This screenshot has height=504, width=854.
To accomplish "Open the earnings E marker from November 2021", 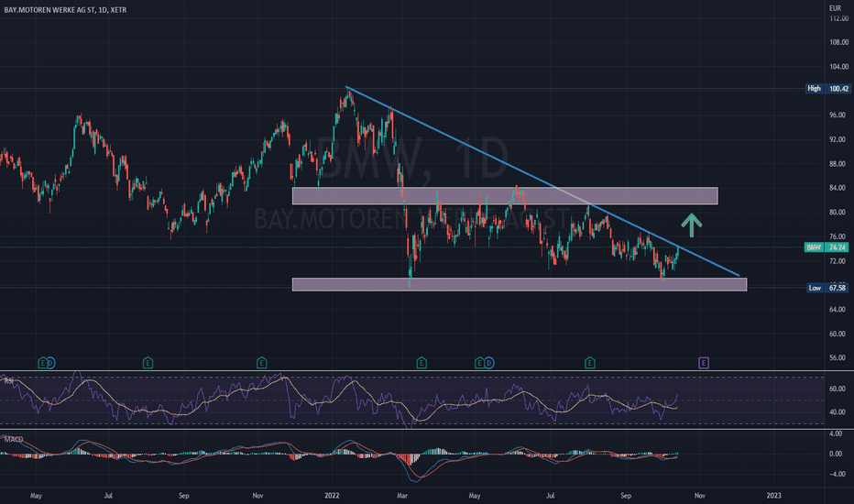I will (261, 363).
